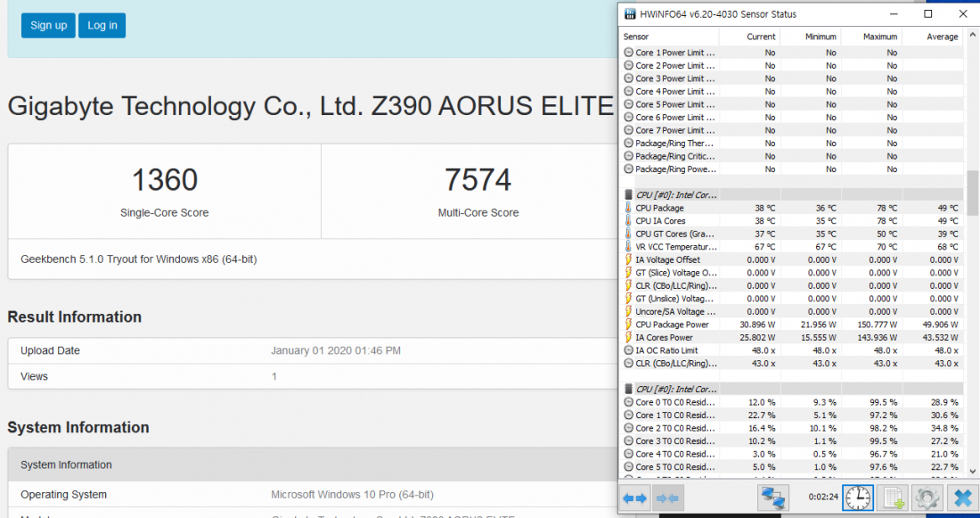Click VR VCC Temperature thermometer icon
The image size is (980, 518).
tap(629, 246)
